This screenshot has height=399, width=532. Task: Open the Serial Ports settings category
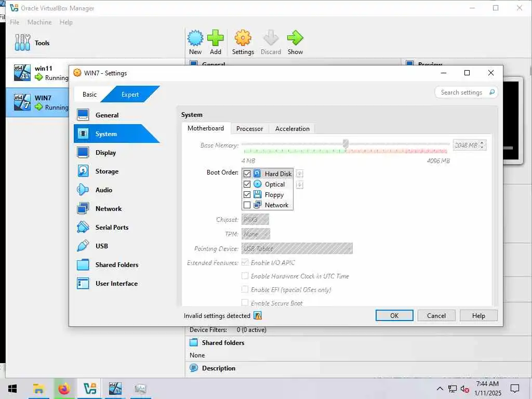click(116, 227)
